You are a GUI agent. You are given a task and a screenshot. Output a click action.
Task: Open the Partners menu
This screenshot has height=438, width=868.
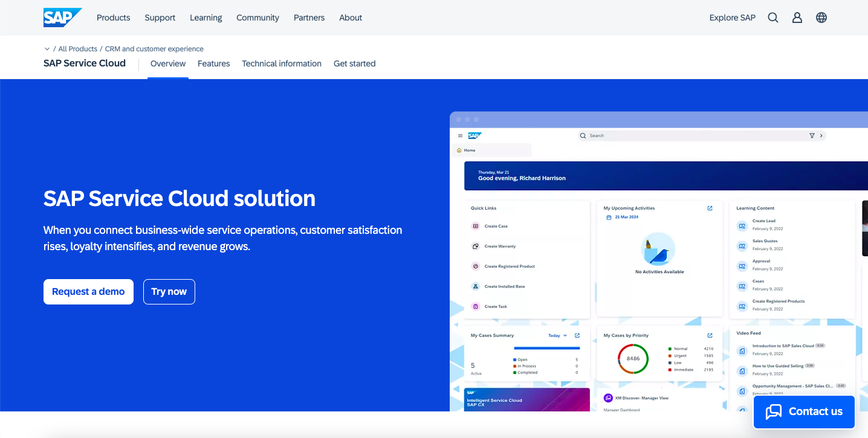tap(309, 18)
